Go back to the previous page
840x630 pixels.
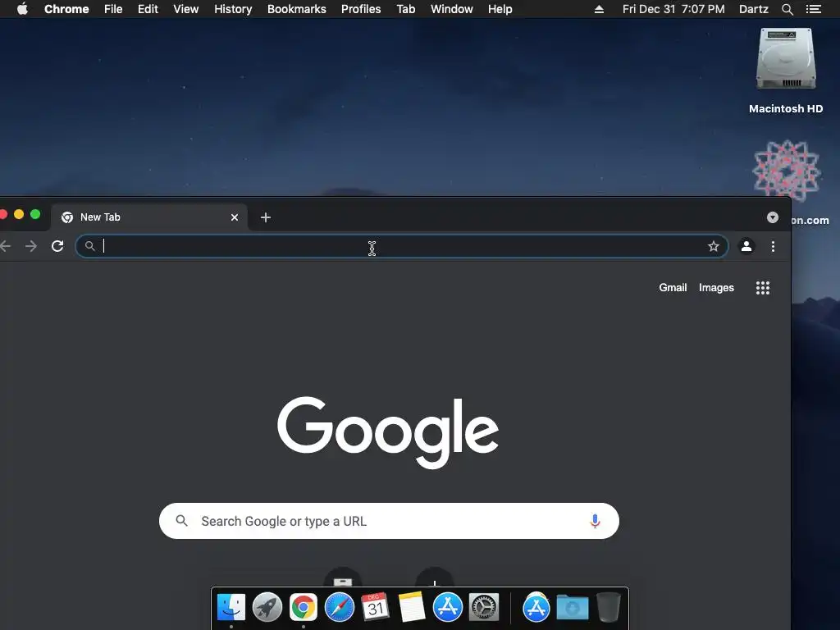tap(6, 246)
